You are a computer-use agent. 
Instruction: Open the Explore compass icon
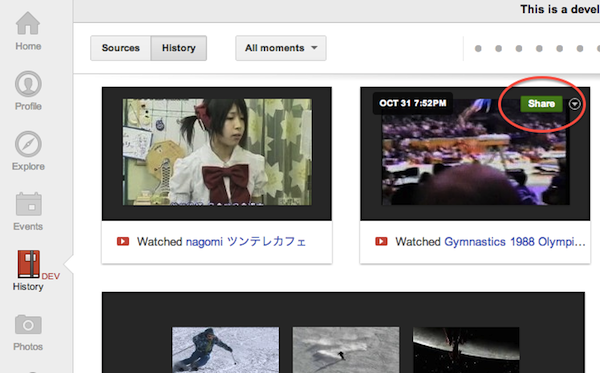coord(28,144)
